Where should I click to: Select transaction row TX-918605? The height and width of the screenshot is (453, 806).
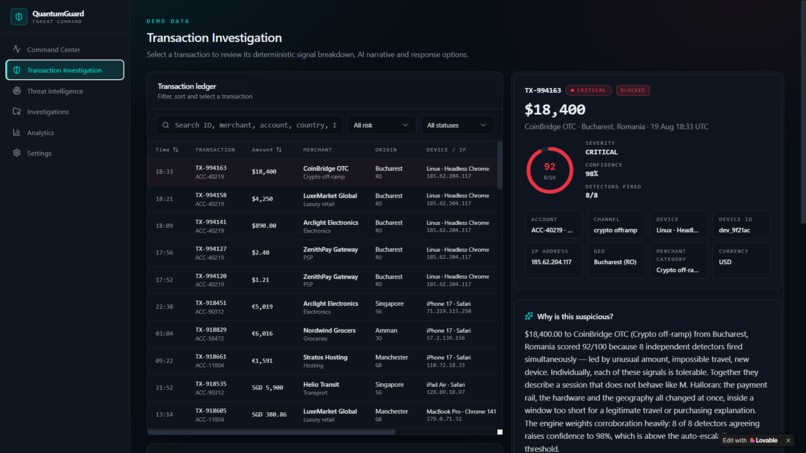[x=322, y=414]
